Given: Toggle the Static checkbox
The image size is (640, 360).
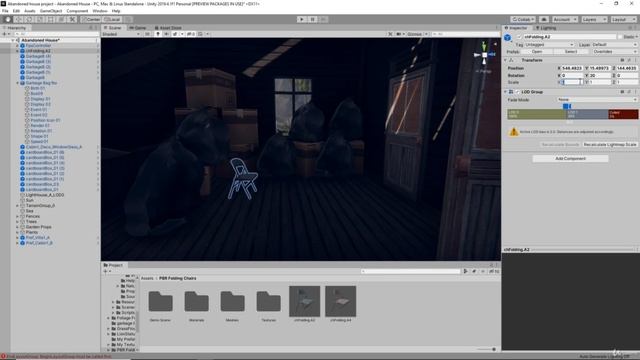Looking at the screenshot, I should tap(620, 37).
